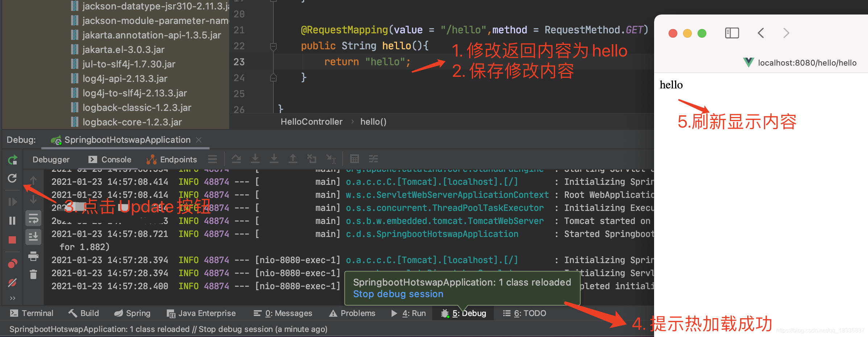This screenshot has height=337, width=868.
Task: Open the Problems tool window
Action: click(352, 313)
